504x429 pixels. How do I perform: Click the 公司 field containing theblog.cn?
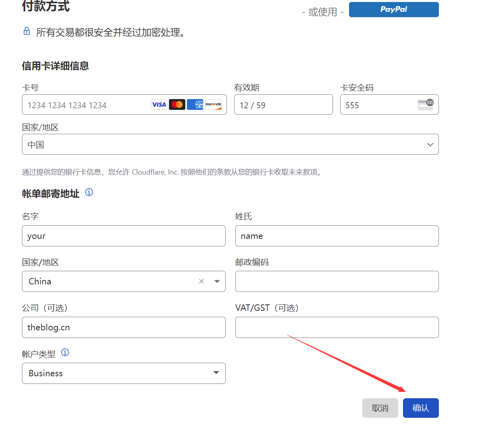[124, 327]
